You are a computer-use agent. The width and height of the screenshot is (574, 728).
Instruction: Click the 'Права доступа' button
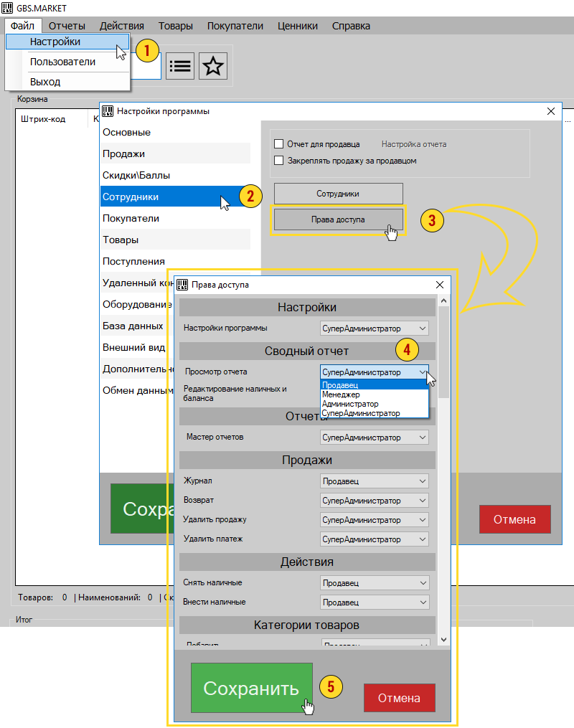pos(338,219)
